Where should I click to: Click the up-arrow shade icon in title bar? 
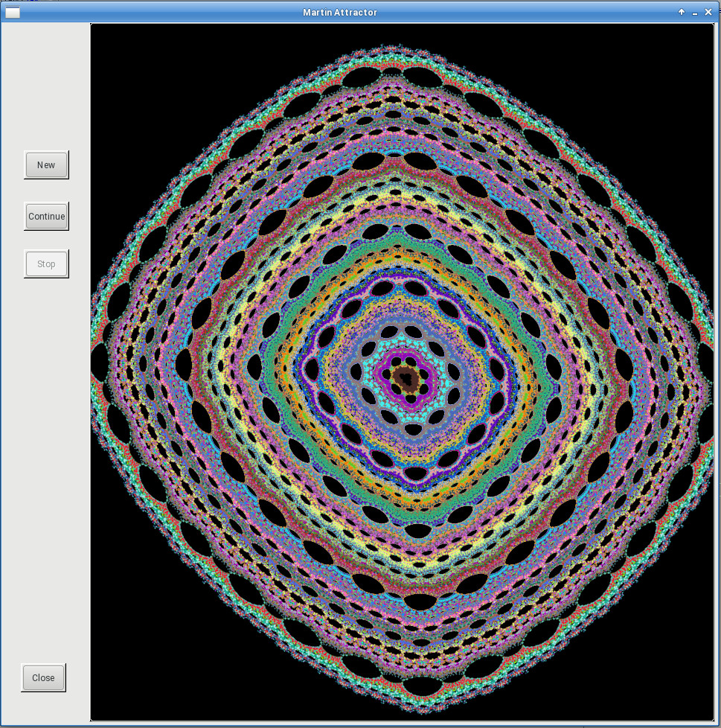pos(682,12)
